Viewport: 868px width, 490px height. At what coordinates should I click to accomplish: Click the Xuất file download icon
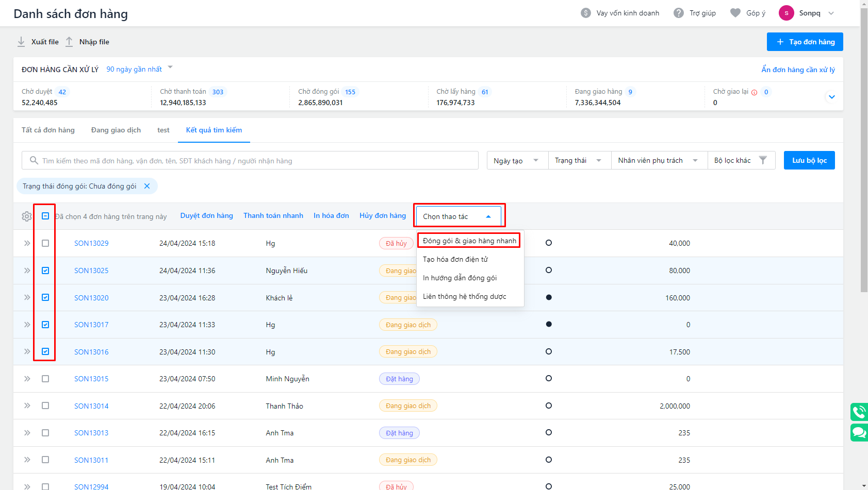point(21,42)
